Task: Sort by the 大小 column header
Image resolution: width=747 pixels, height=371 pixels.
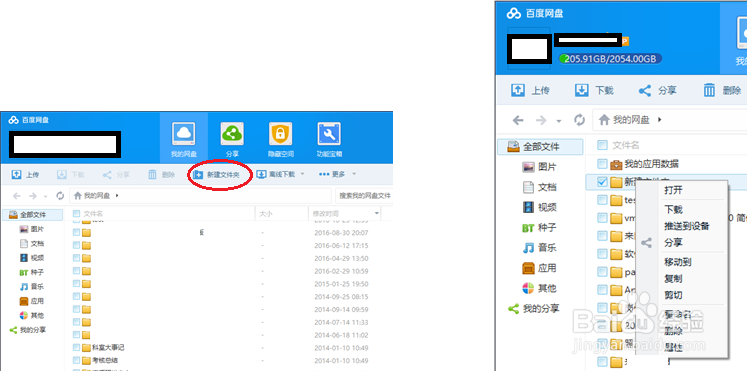Action: pos(265,214)
